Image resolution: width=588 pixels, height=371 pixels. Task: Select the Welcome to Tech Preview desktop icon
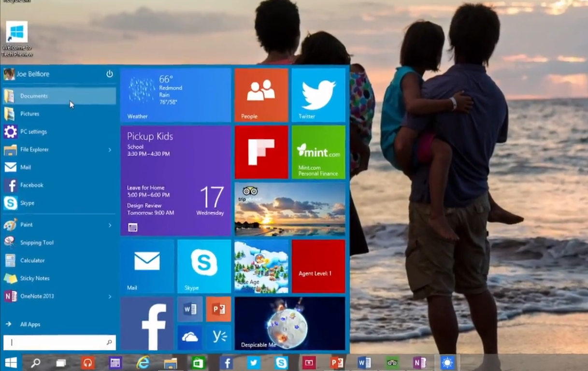click(17, 40)
